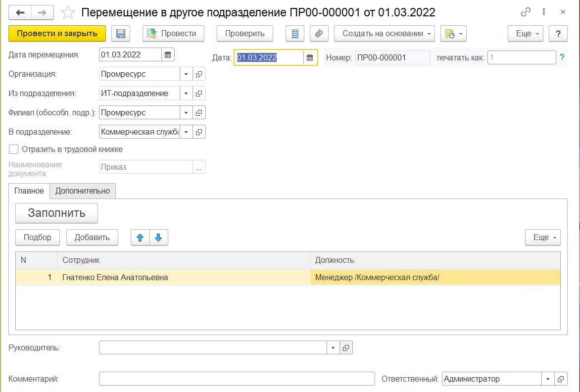Screen dimensions: 580x392
Task: Expand the В подразделение dropdown list
Action: (186, 132)
